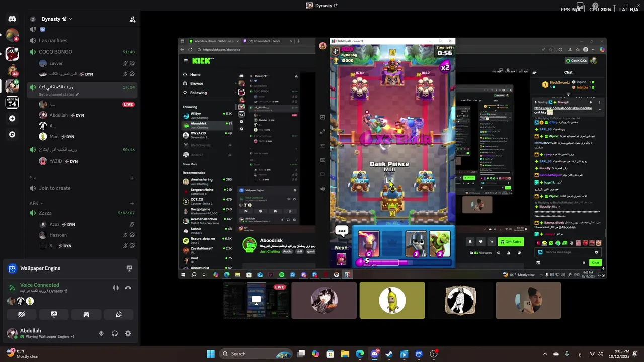Open Wi-Fi network tray icon
This screenshot has height=362, width=644.
pos(592,354)
